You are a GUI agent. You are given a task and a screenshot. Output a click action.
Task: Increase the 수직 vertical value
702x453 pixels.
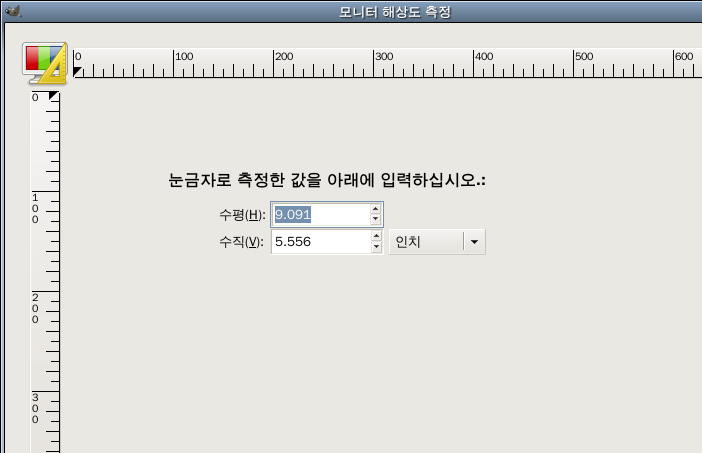click(x=376, y=237)
